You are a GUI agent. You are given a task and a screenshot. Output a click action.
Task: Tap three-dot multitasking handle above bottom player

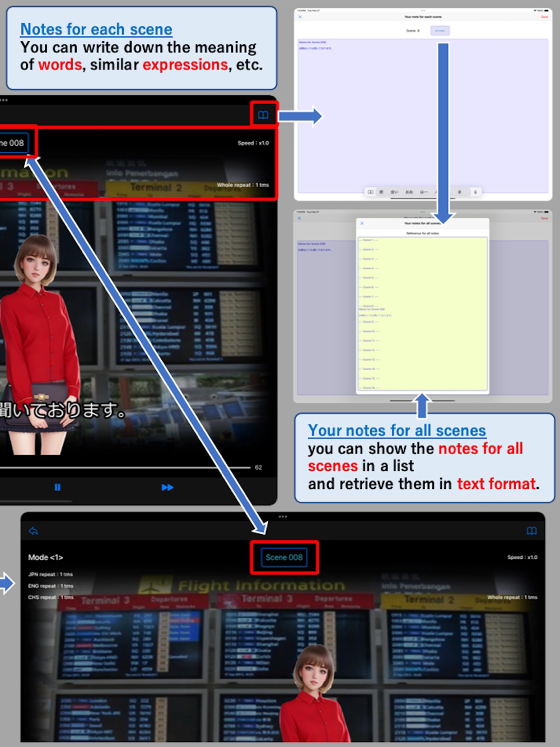click(x=283, y=516)
